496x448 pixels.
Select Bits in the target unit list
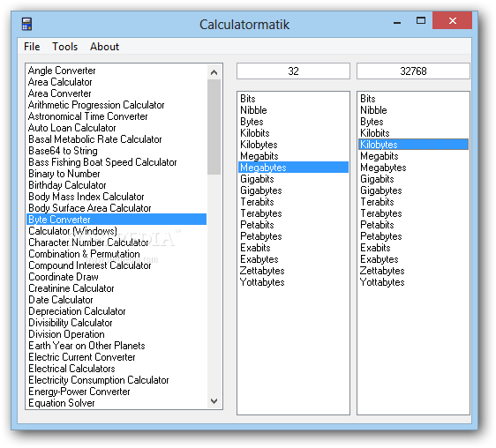(413, 99)
